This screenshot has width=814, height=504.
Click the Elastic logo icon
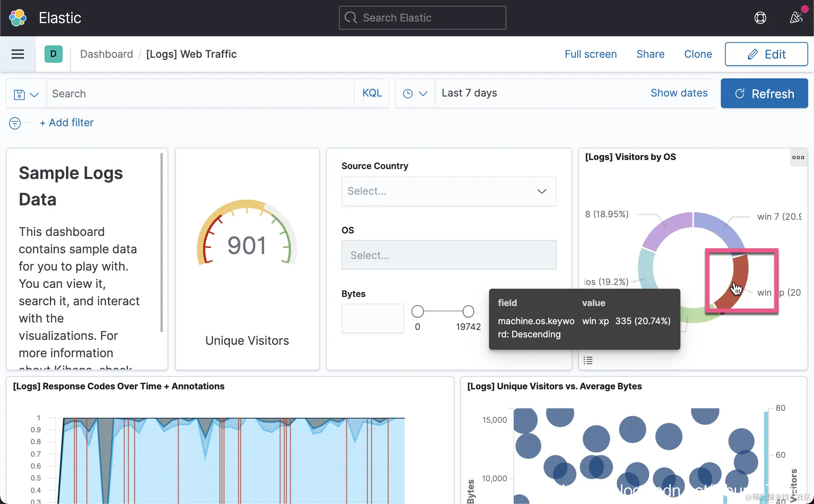pos(18,18)
